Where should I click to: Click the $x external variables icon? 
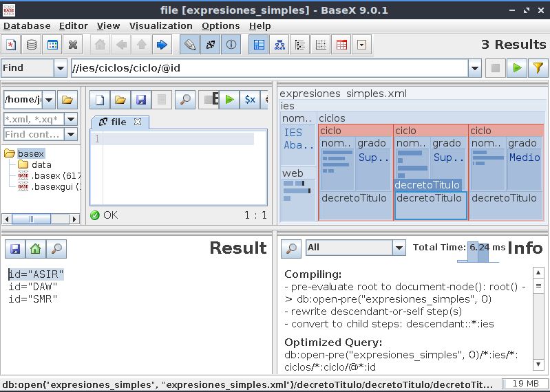point(250,100)
